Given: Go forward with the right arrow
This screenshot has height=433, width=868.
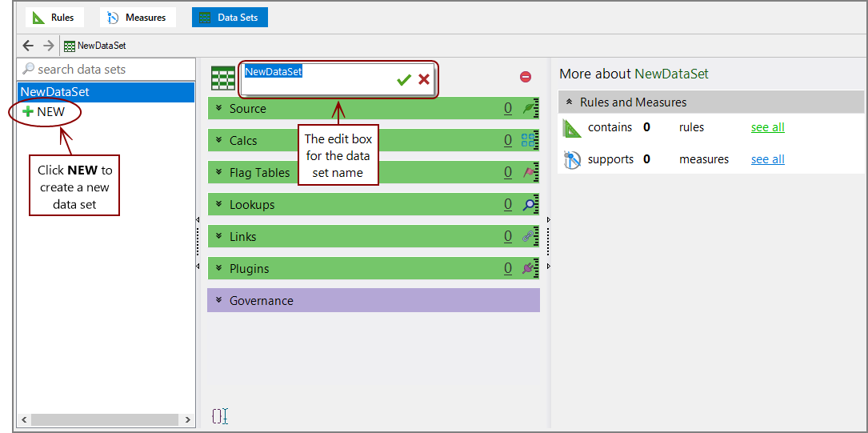Looking at the screenshot, I should [48, 46].
